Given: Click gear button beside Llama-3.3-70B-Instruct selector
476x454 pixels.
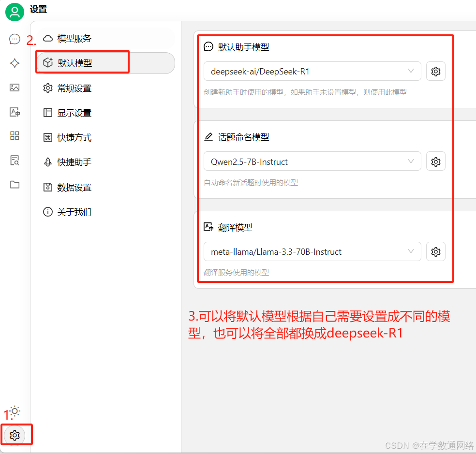Looking at the screenshot, I should [x=436, y=251].
